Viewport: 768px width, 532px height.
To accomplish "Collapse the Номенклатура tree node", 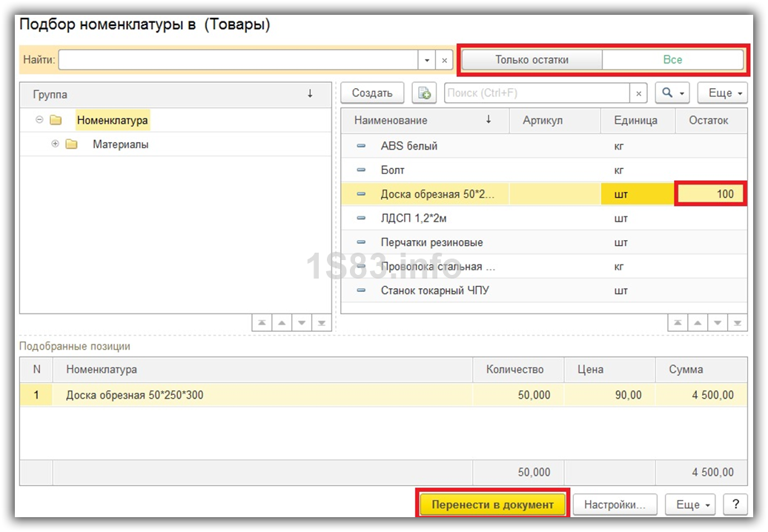I will 39,120.
